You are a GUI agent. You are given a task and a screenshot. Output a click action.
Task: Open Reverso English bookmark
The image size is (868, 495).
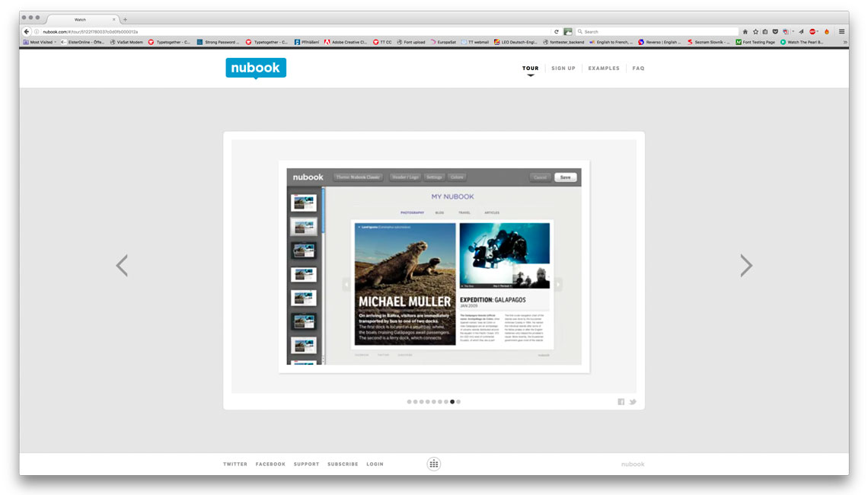pos(660,42)
